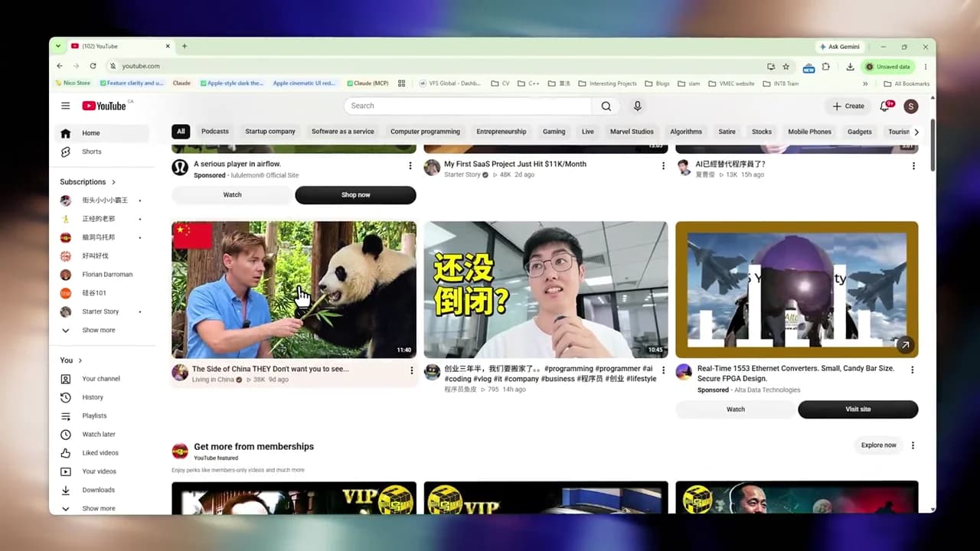Viewport: 980px width, 551px height.
Task: Select the Podcasts filter chip
Action: 215,132
